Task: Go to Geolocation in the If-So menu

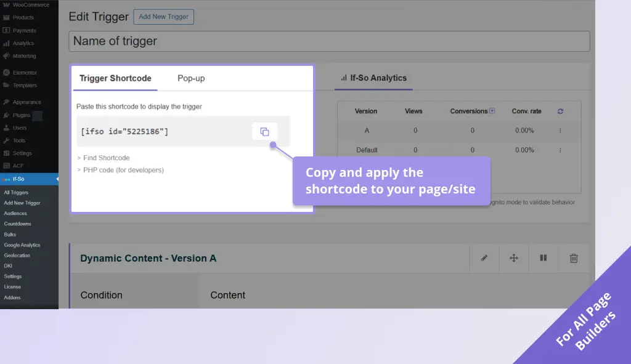Action: pos(17,255)
